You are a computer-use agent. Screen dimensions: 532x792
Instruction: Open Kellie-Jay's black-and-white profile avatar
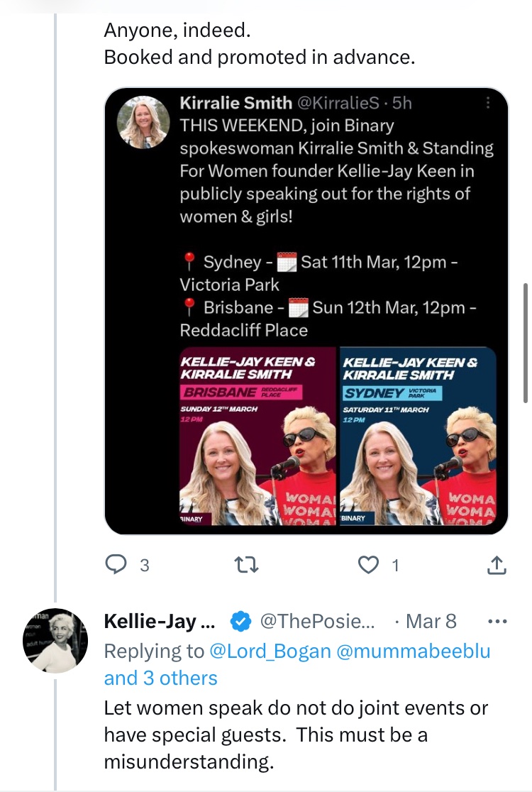[55, 640]
